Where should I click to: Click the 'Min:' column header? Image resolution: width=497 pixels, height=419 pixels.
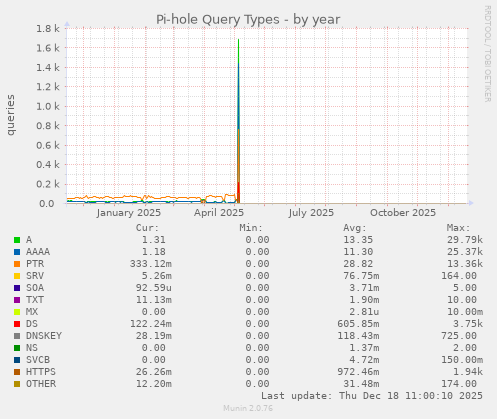251,228
